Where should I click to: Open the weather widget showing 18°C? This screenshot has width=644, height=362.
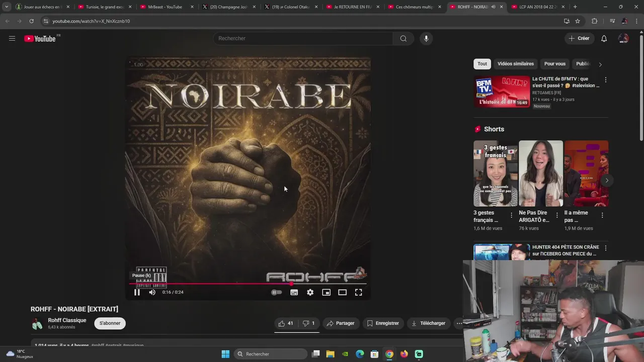coord(20,354)
